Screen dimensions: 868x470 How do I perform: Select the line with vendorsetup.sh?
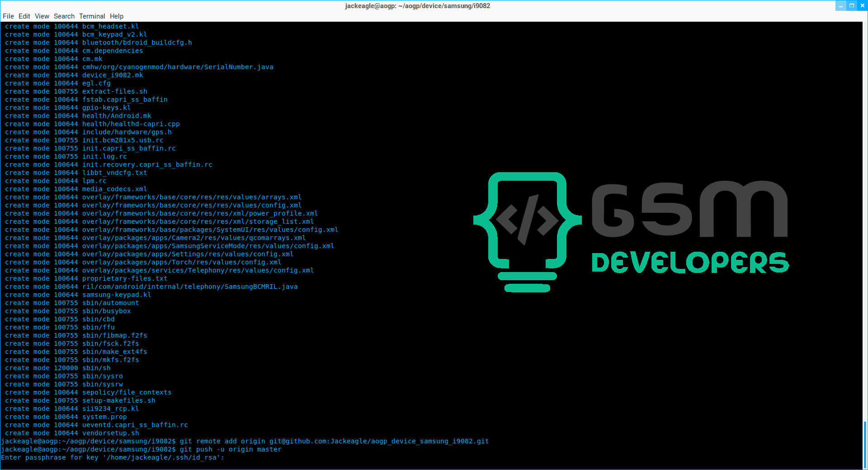(72, 433)
